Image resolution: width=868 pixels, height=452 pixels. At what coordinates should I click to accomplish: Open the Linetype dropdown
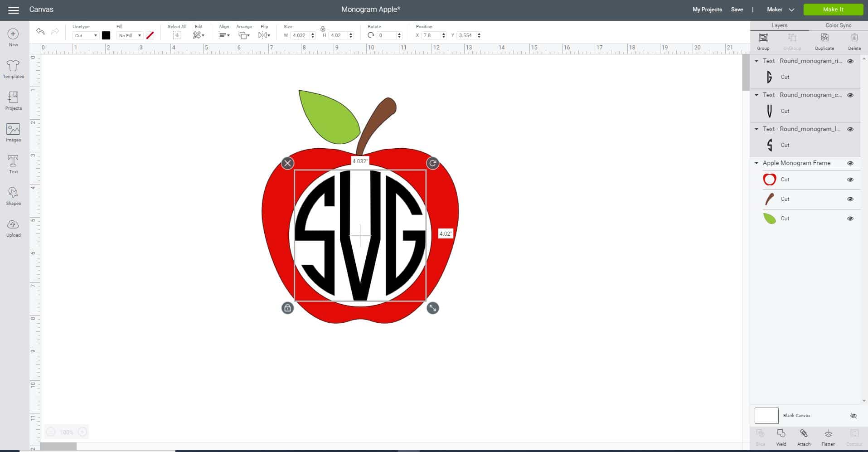click(x=85, y=35)
